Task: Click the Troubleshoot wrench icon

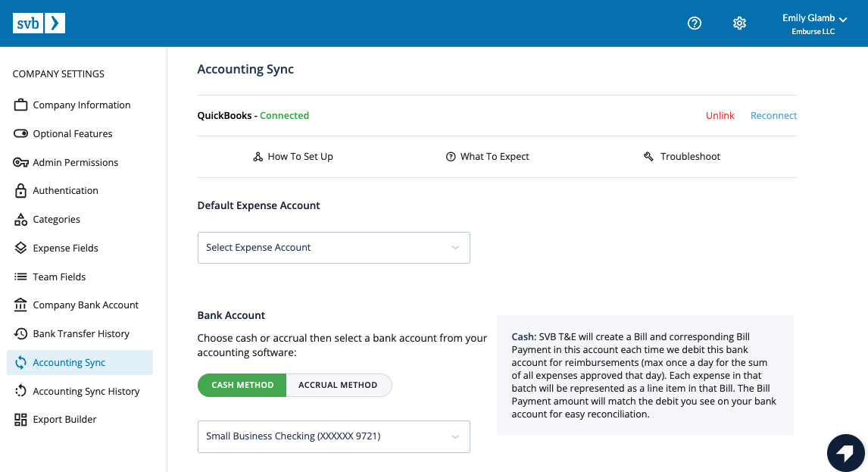Action: (x=649, y=157)
